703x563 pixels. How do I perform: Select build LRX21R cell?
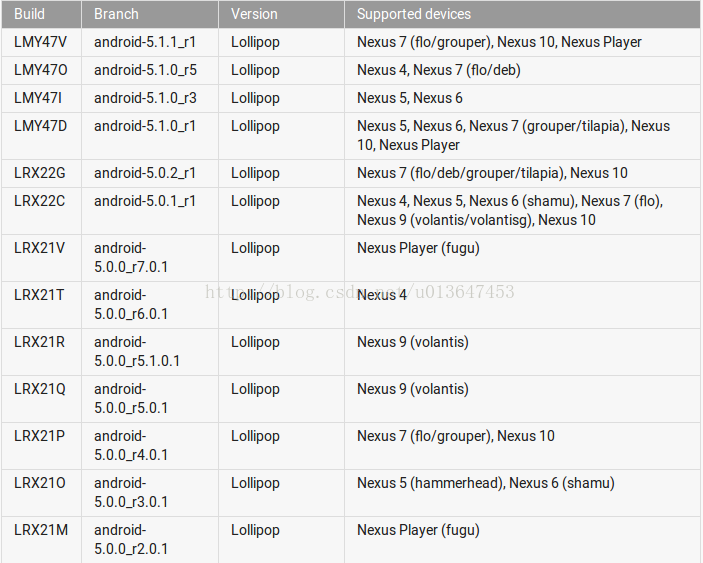tap(41, 352)
